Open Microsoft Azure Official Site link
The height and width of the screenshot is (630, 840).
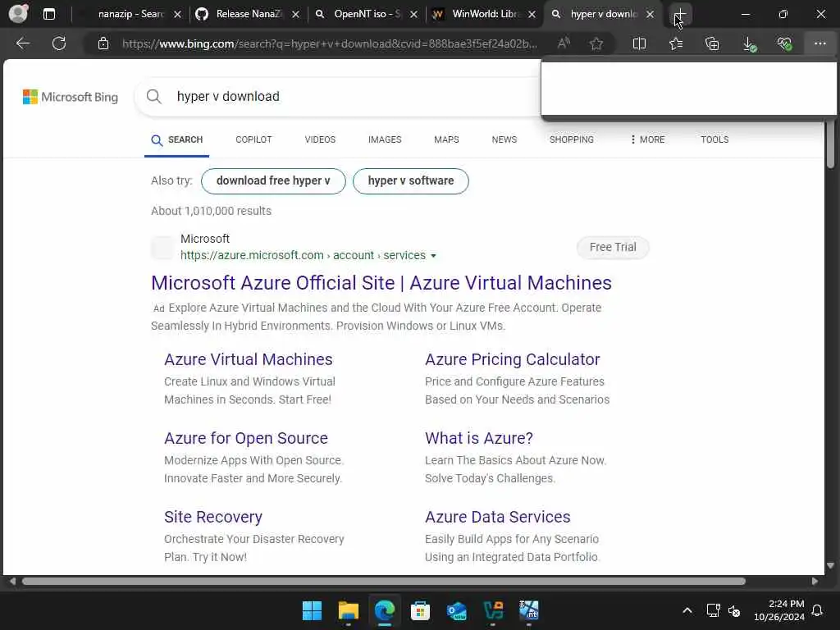381,283
